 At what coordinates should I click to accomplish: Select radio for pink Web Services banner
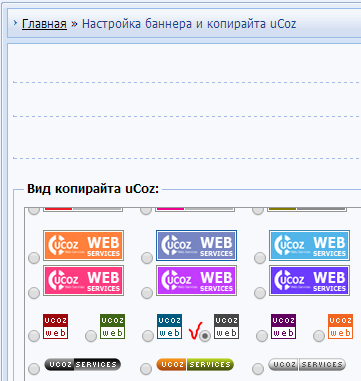point(34,293)
